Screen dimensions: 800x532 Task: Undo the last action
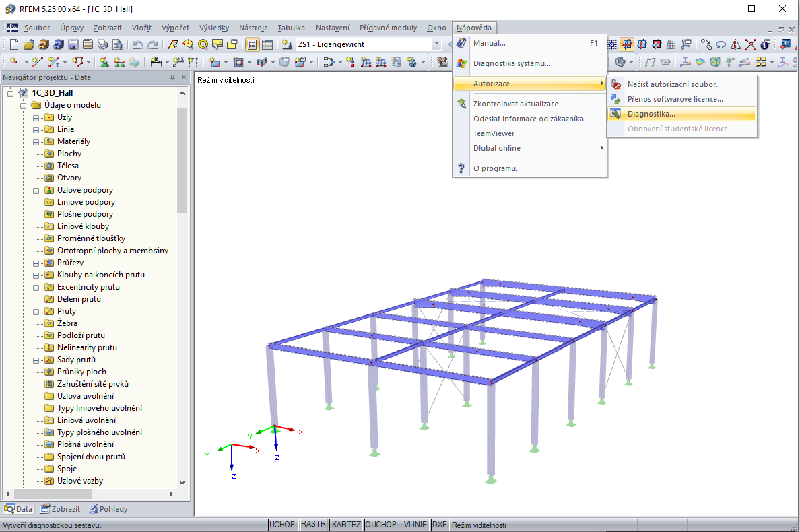click(138, 44)
